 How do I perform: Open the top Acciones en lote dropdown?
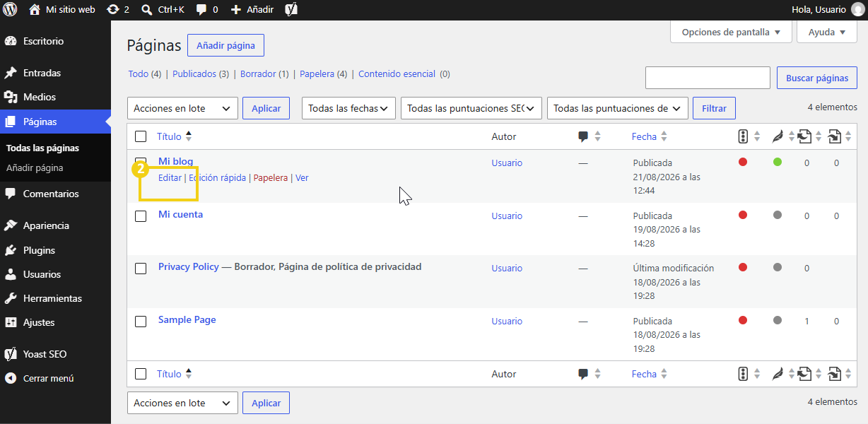tap(182, 108)
